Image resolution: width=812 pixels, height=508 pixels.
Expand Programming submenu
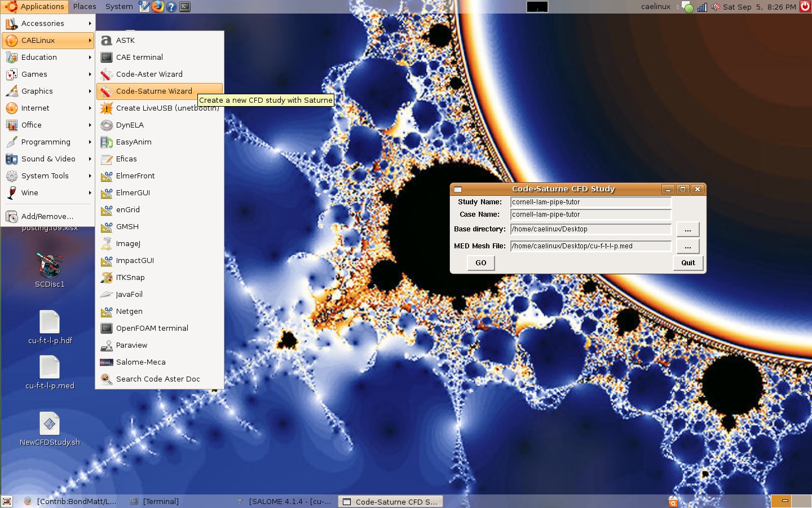click(x=48, y=142)
